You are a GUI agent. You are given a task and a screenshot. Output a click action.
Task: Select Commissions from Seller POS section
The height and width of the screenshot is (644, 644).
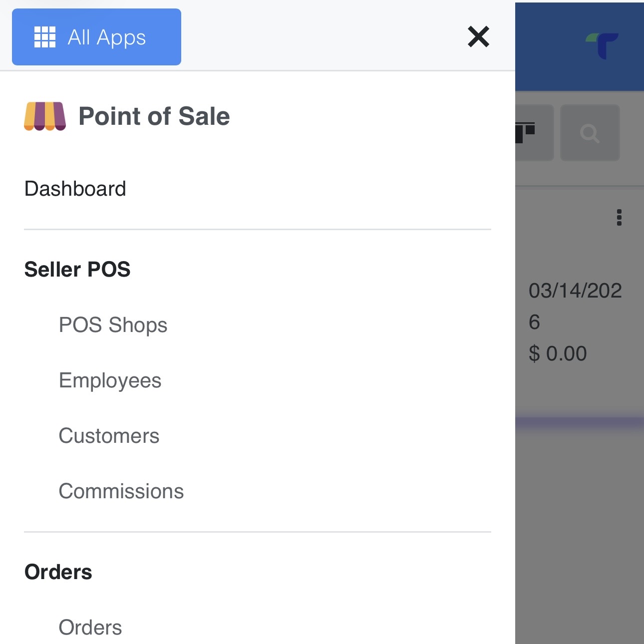(x=121, y=491)
